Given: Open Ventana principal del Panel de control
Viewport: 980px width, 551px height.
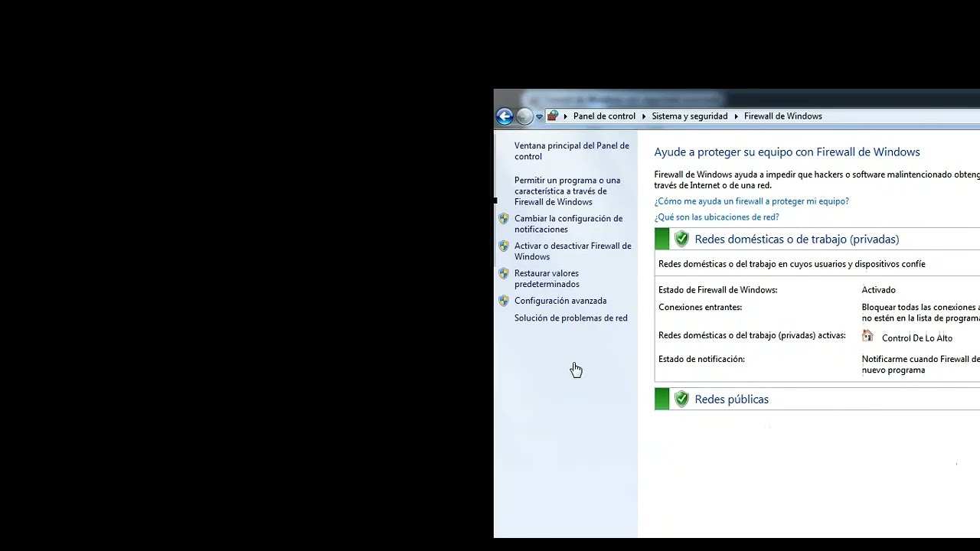Looking at the screenshot, I should [572, 151].
